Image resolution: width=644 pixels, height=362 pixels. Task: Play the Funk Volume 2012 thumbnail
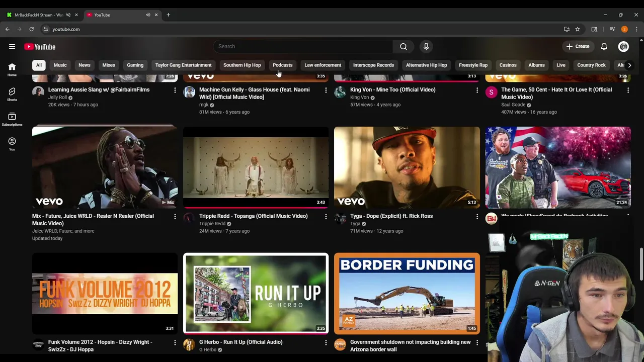[105, 293]
